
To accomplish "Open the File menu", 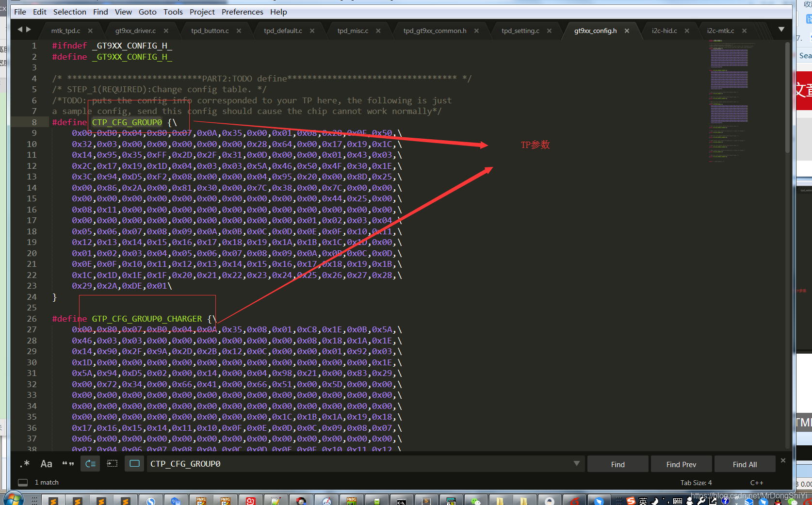I will pos(20,12).
